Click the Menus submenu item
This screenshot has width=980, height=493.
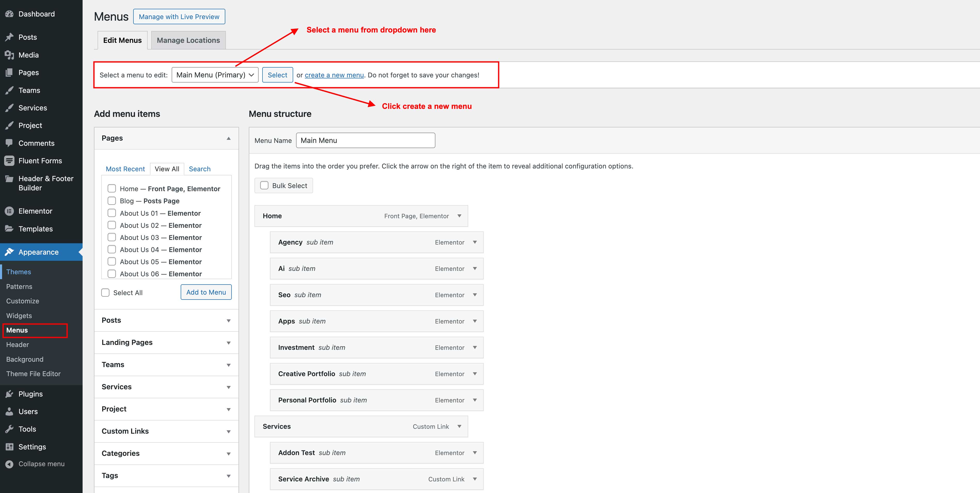point(17,330)
